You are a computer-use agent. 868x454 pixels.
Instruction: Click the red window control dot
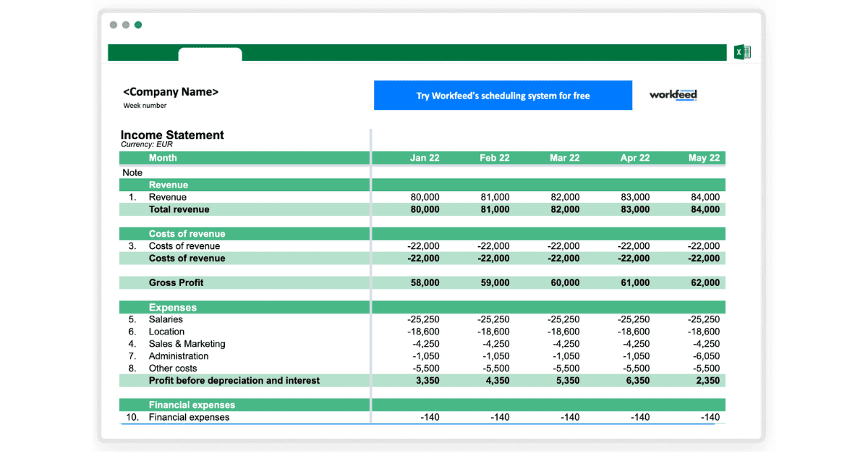click(114, 24)
